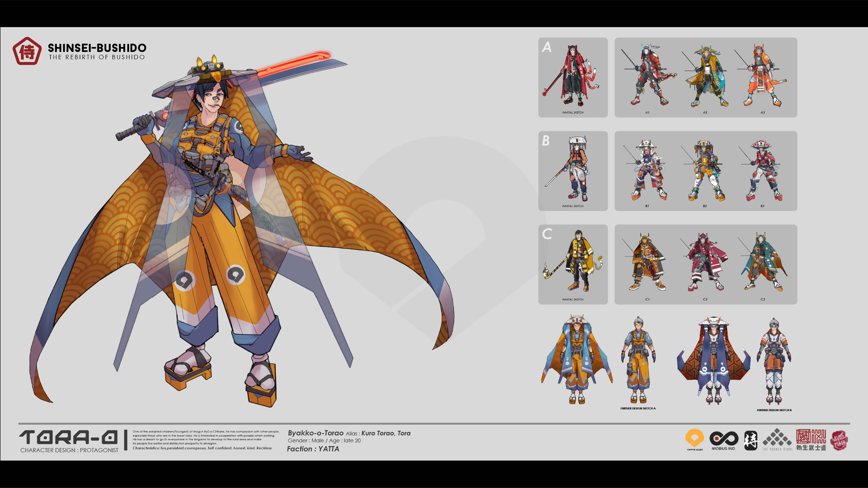This screenshot has width=868, height=488.
Task: Select the C initial sketch thumbnail
Action: pyautogui.click(x=573, y=264)
